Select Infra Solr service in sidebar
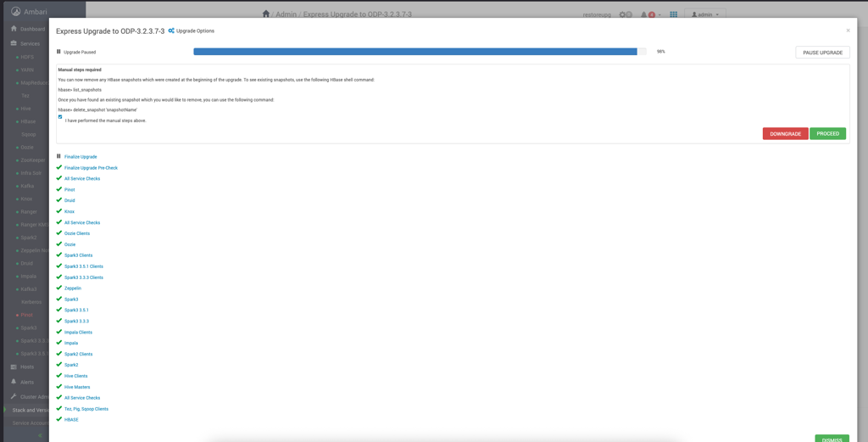 [31, 173]
